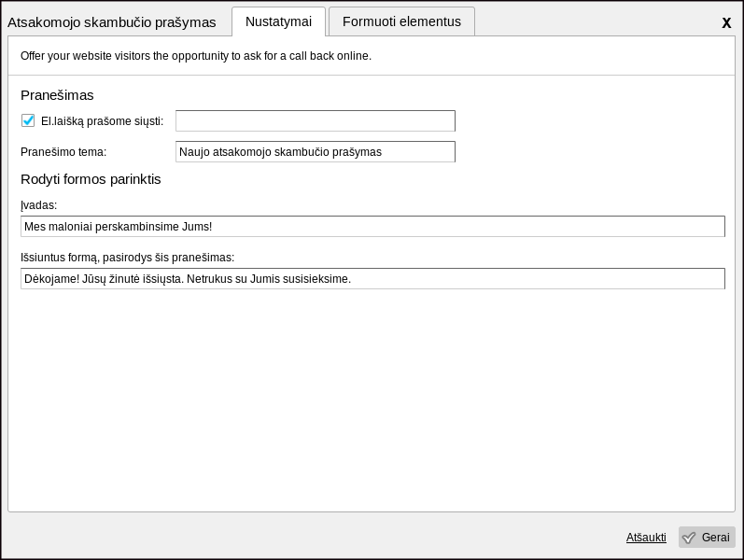Click the 'Atsakomojo skambučio prašymas' dialog title
The image size is (744, 560).
(112, 22)
